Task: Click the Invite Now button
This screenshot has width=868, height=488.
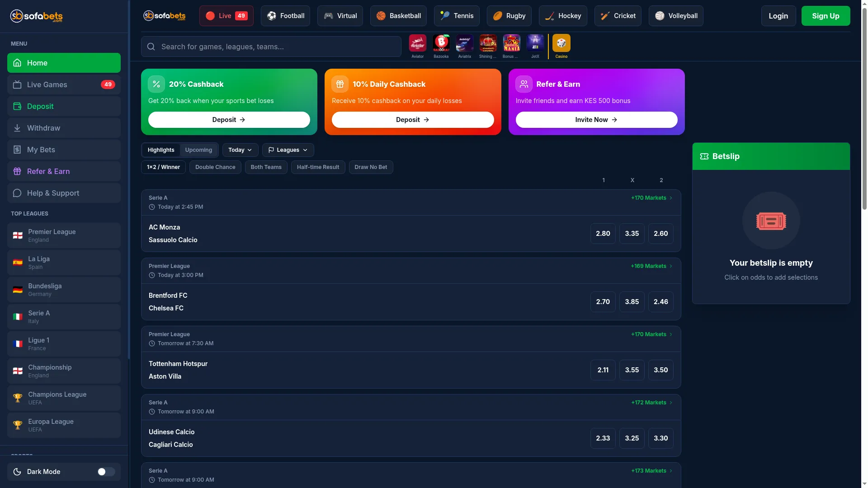Action: pyautogui.click(x=596, y=120)
